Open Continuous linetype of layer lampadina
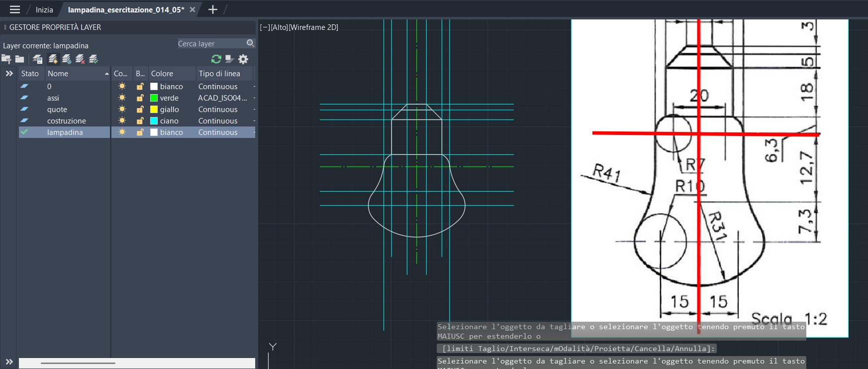The width and height of the screenshot is (868, 369). (218, 132)
